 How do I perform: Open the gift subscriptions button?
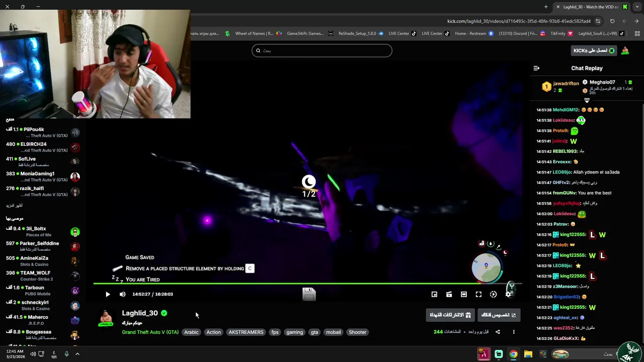(450, 315)
